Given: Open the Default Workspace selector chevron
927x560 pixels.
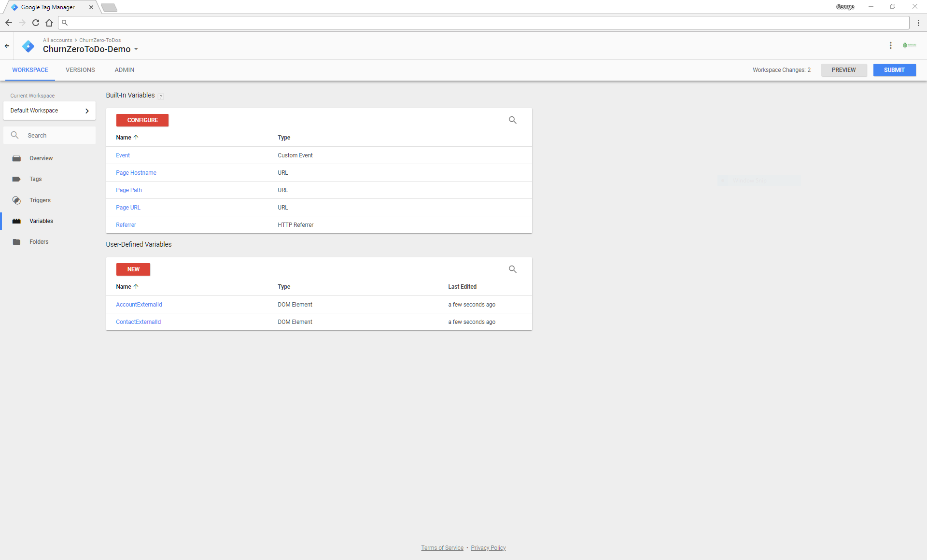Looking at the screenshot, I should pyautogui.click(x=87, y=111).
